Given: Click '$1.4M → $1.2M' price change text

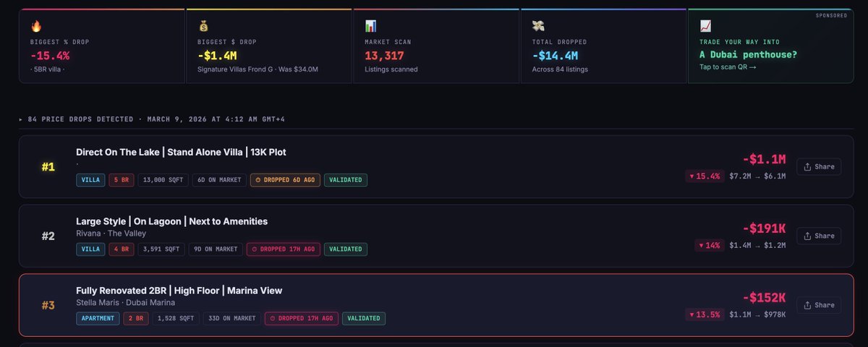Looking at the screenshot, I should click(757, 246).
